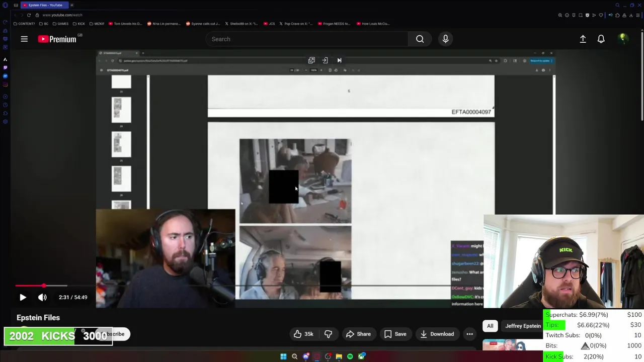The image size is (644, 362).
Task: Expand the MIZKIF bookmarks folder
Action: (97, 24)
